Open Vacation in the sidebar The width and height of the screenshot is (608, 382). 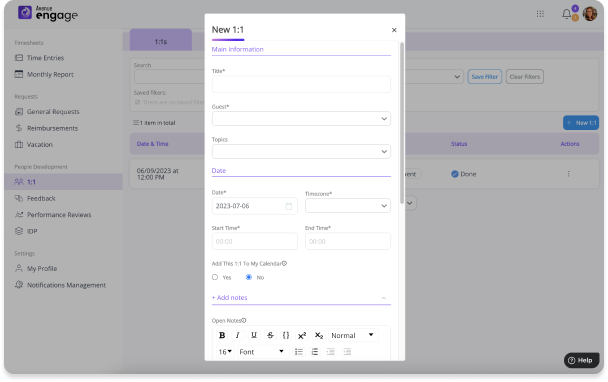coord(40,144)
